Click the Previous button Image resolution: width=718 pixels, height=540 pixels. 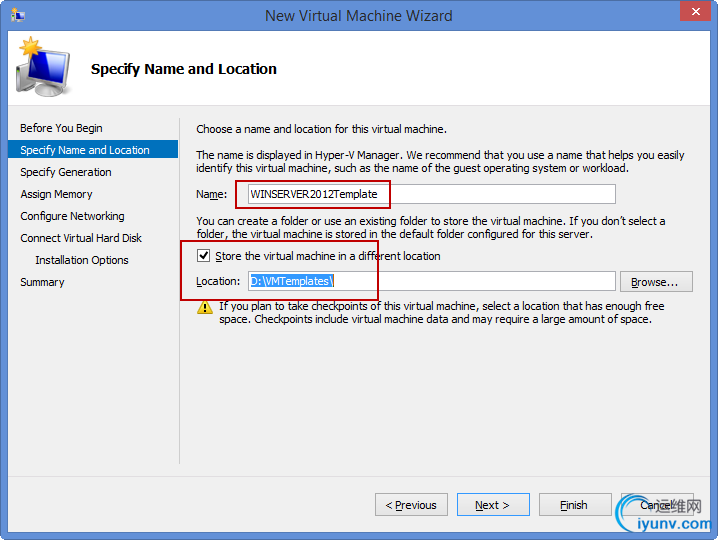tap(411, 505)
